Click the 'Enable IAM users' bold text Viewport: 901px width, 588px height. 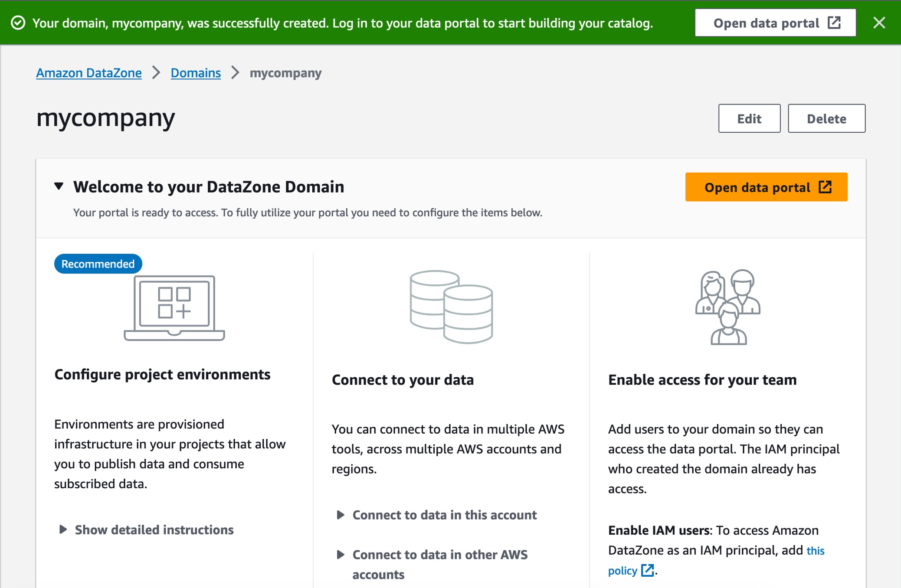point(659,530)
